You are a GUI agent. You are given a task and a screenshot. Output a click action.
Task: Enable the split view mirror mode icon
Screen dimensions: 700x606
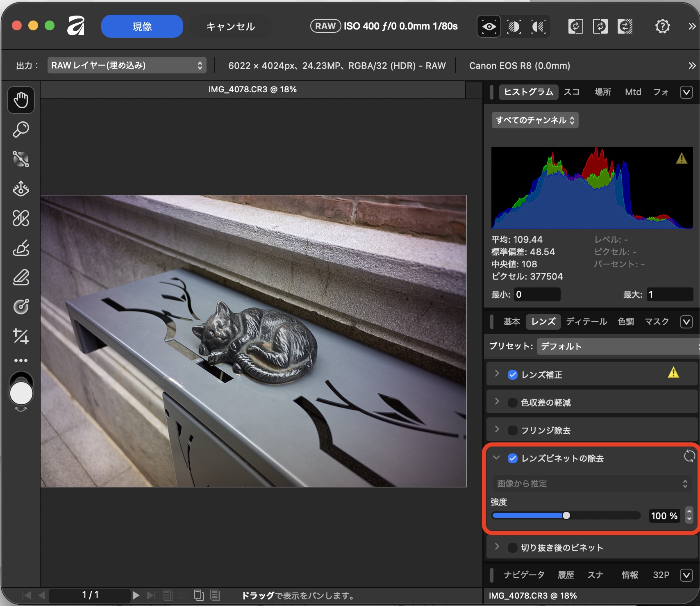(539, 27)
